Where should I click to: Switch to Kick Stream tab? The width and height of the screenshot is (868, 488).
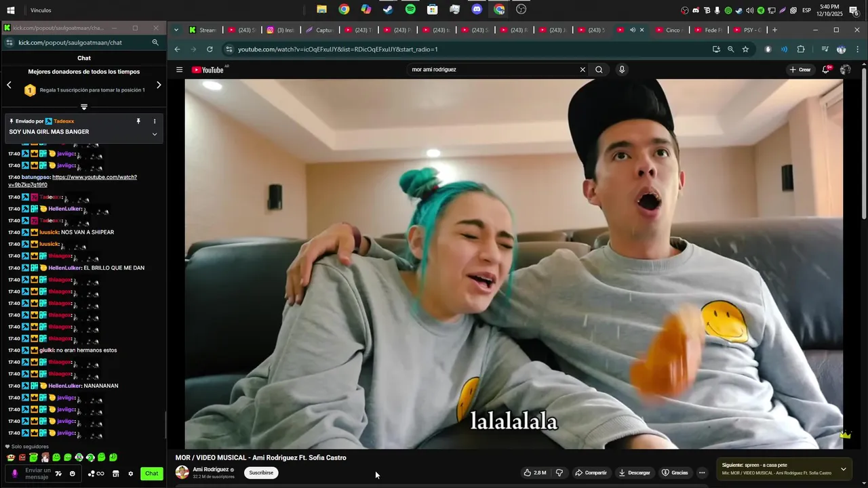[202, 30]
